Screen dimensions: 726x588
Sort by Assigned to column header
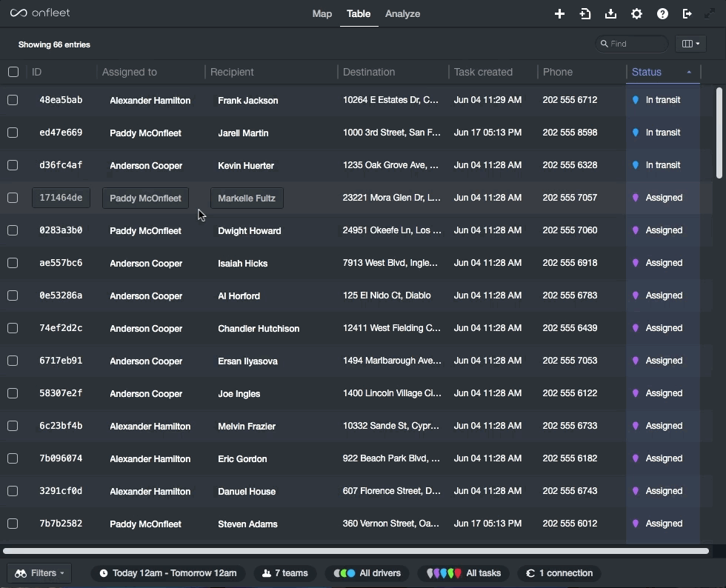[129, 72]
